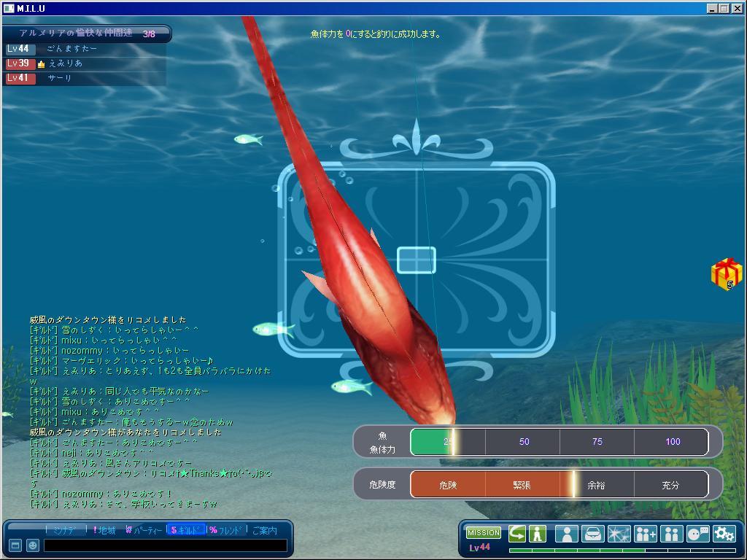Open the chat bubble face icon
The height and width of the screenshot is (560, 747).
click(697, 534)
